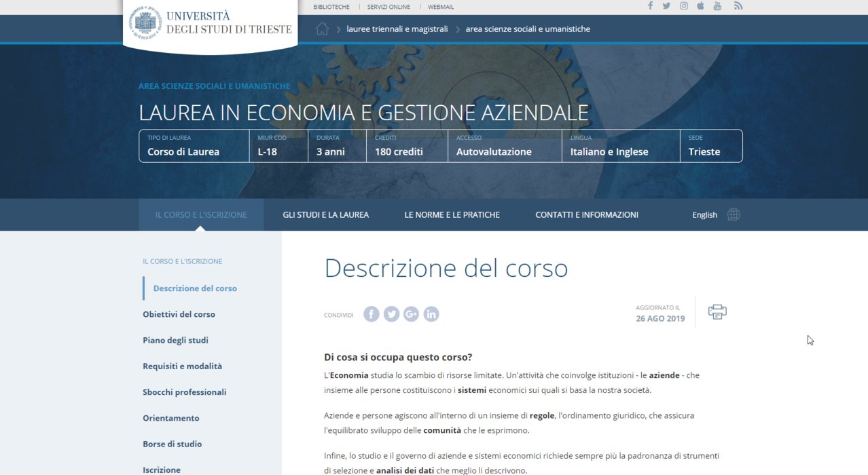The height and width of the screenshot is (475, 868).
Task: Click the Apple icon in header
Action: pos(700,6)
